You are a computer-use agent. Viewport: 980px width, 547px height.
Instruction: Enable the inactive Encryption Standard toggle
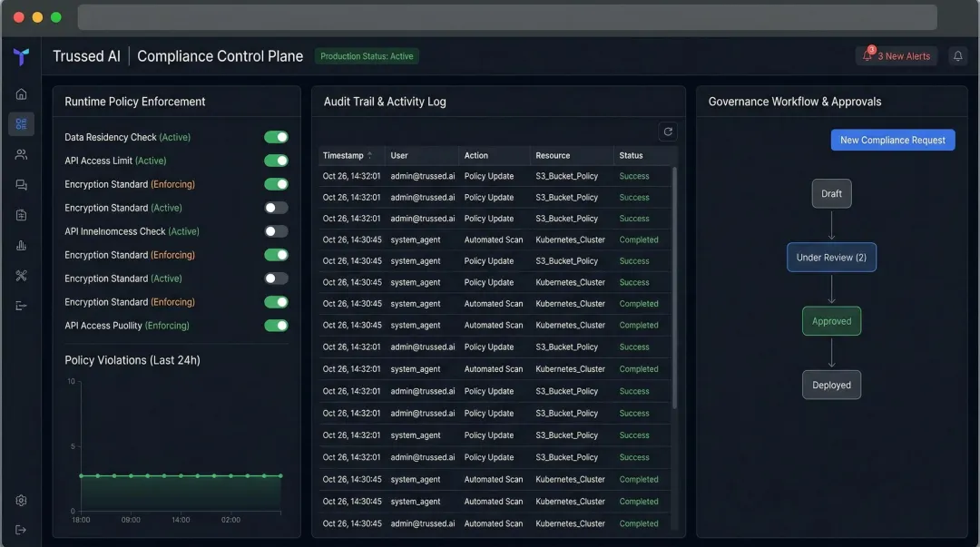click(x=276, y=208)
